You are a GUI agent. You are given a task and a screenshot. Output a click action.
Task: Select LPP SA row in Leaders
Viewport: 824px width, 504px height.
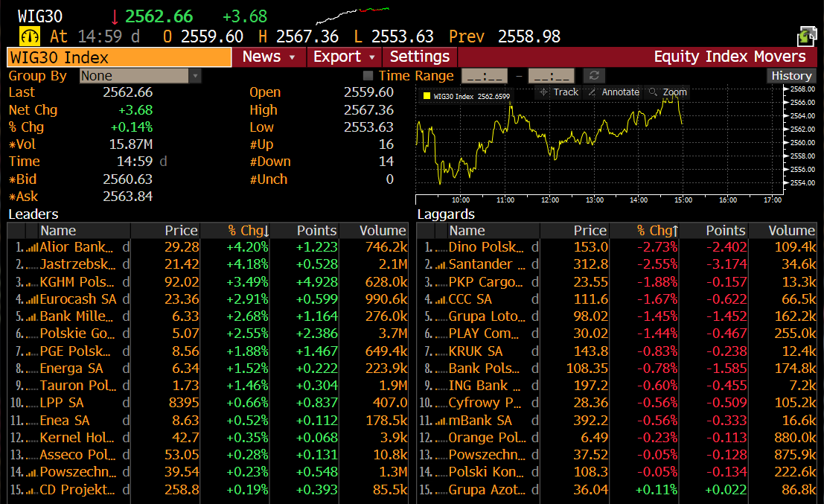(208, 403)
